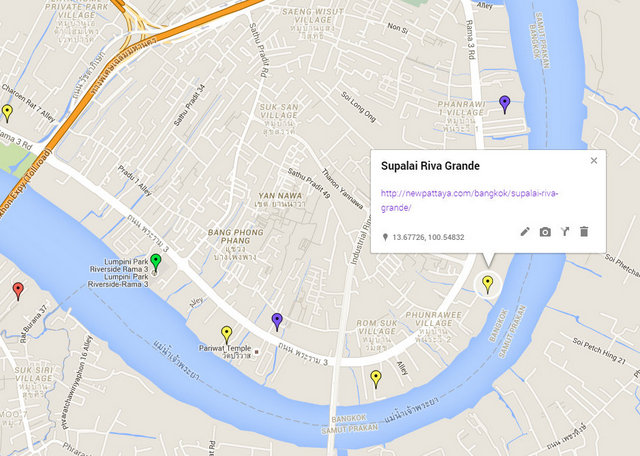Viewport: 640px width, 456px height.
Task: Close the Supalai Riva Grande info window
Action: coord(594,160)
